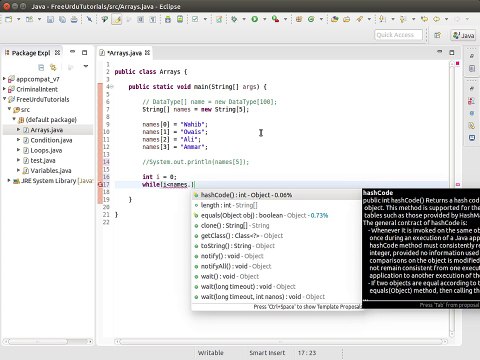Toggle Link with Editor in Package Explorer

click(x=53, y=68)
